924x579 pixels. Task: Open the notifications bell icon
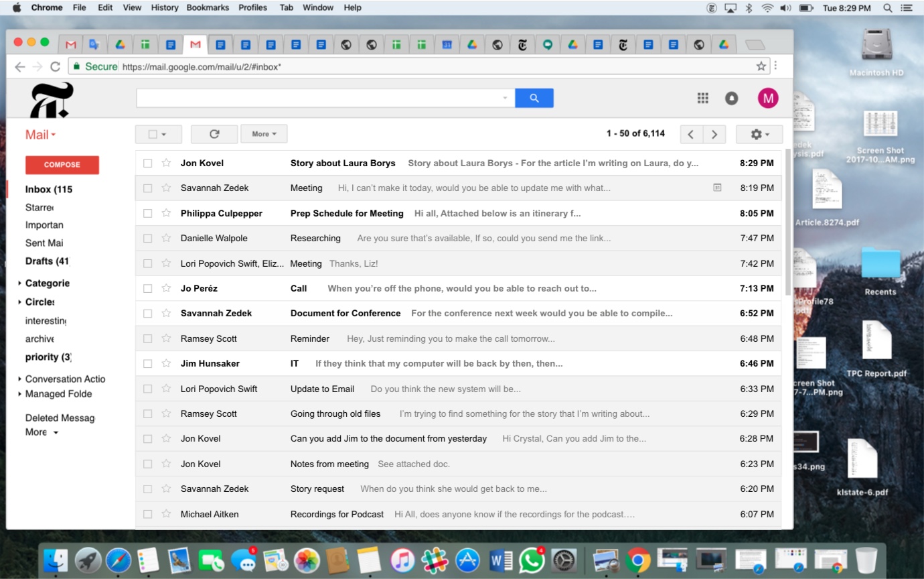[x=731, y=99]
